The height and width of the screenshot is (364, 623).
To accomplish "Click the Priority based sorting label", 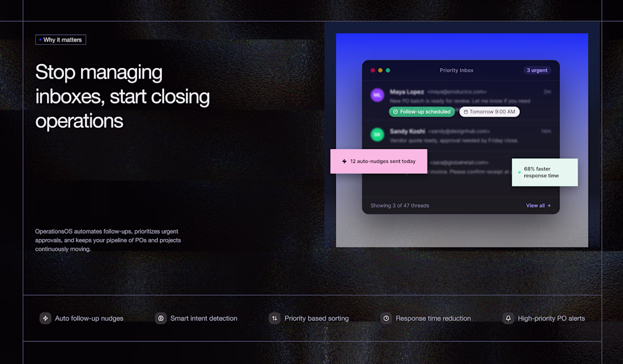I will [x=317, y=318].
